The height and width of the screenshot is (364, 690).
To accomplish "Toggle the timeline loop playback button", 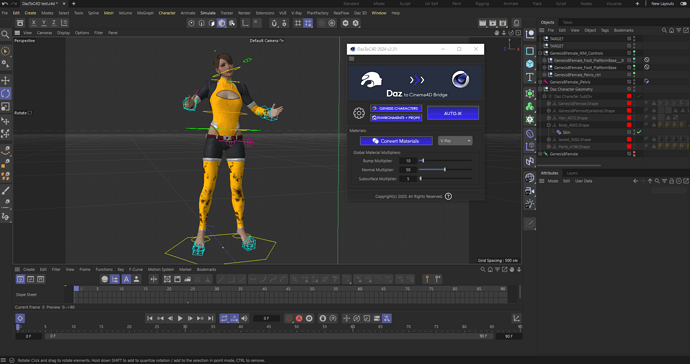I will click(224, 318).
